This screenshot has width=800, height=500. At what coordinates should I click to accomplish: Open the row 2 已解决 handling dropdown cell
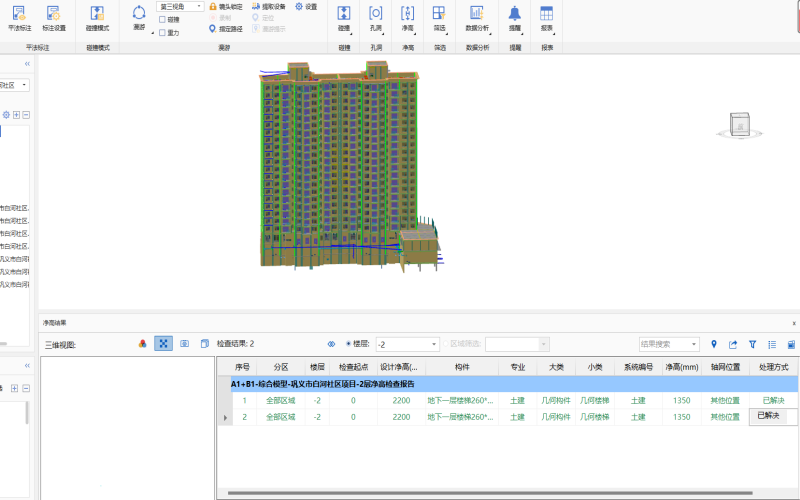pyautogui.click(x=773, y=417)
